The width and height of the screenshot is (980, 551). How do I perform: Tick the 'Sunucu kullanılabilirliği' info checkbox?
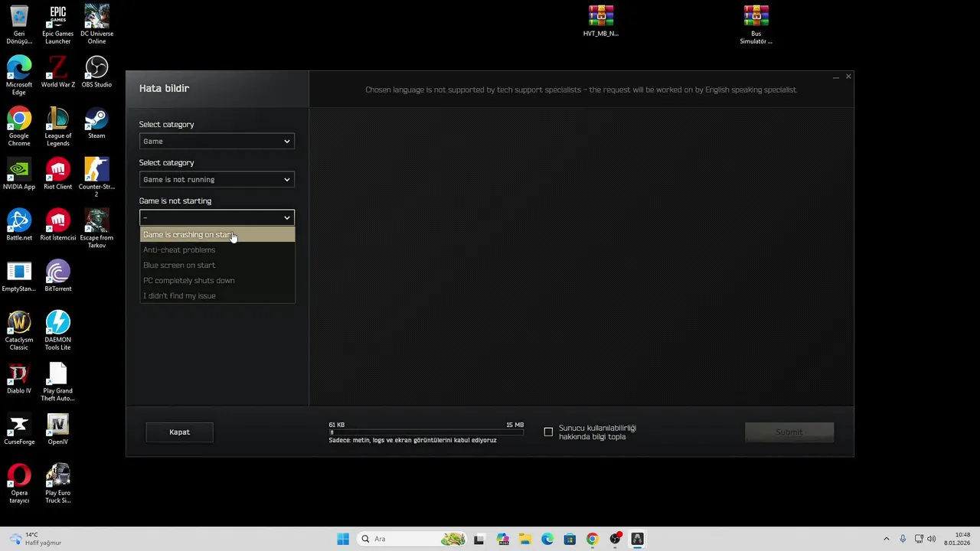(548, 432)
